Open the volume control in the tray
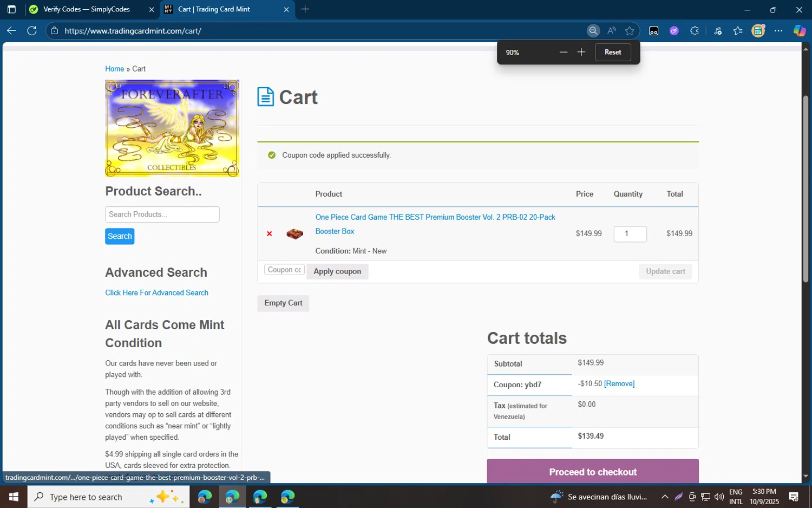The width and height of the screenshot is (812, 508). 719,497
